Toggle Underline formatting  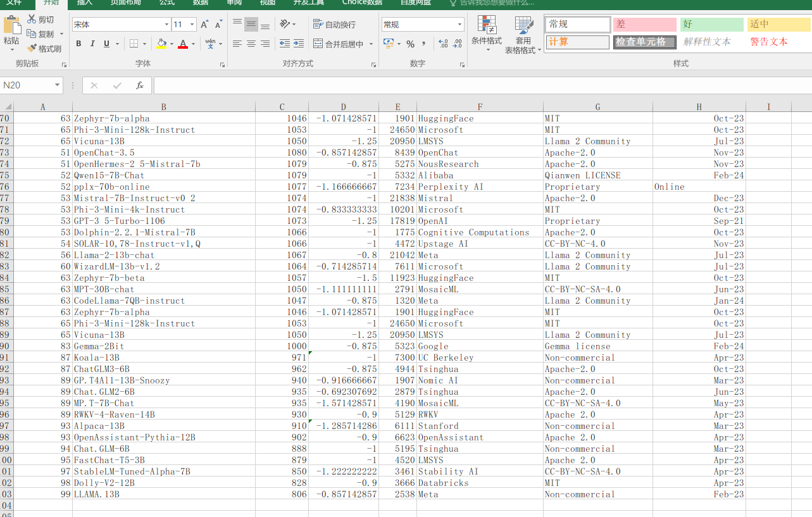pyautogui.click(x=106, y=44)
